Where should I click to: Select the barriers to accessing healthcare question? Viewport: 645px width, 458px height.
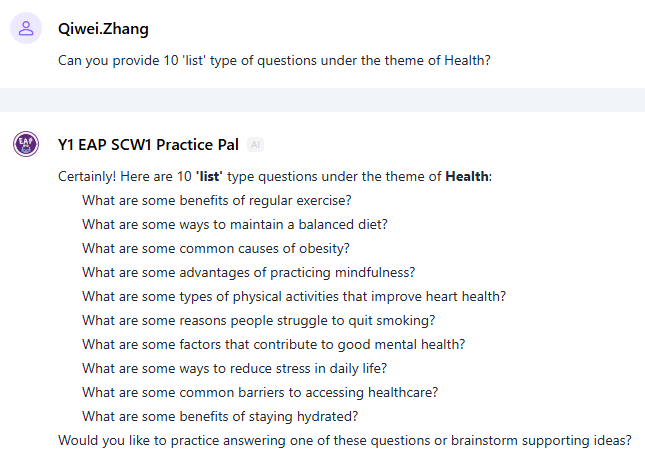click(260, 392)
